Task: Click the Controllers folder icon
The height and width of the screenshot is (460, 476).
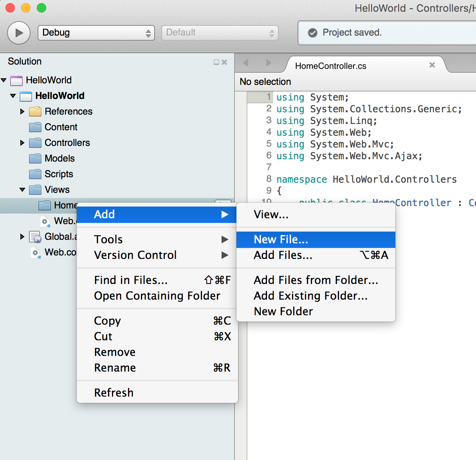Action: (x=35, y=143)
